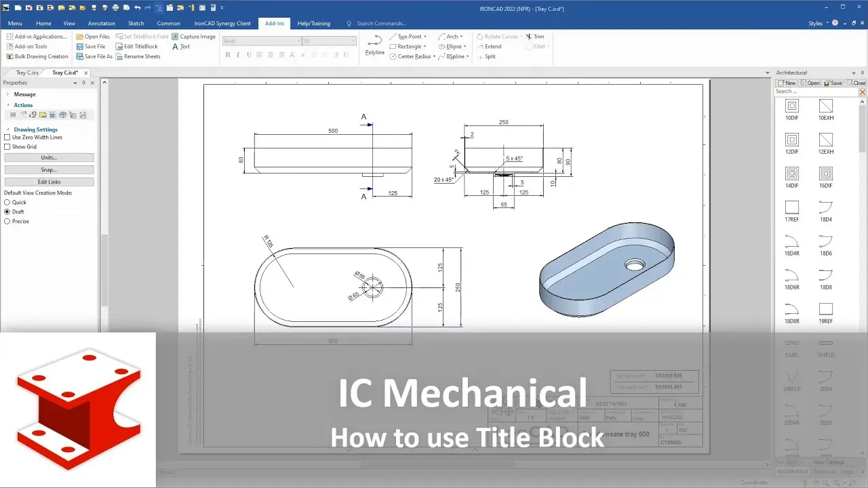Collapse the Actions section

click(8, 105)
